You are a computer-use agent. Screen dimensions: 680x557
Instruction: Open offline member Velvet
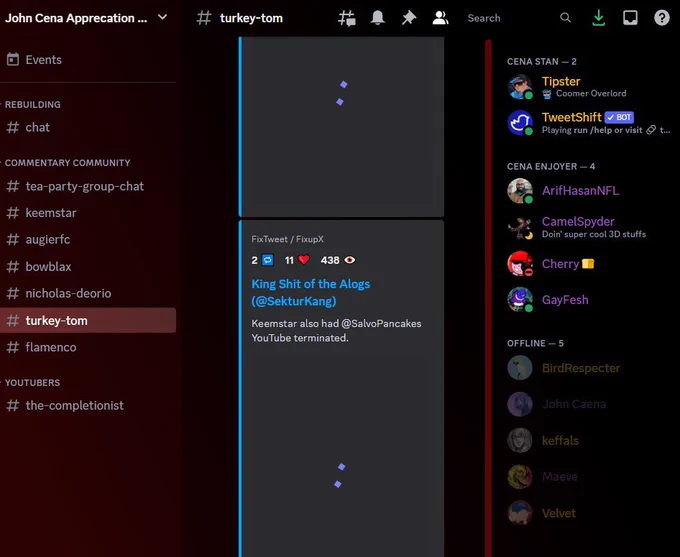[590, 513]
